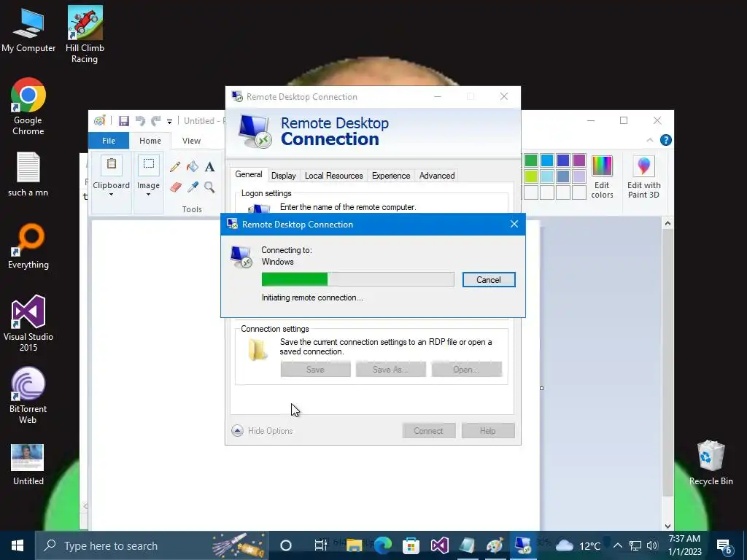Viewport: 747px width, 560px height.
Task: Select the Local Resources tab
Action: tap(333, 176)
